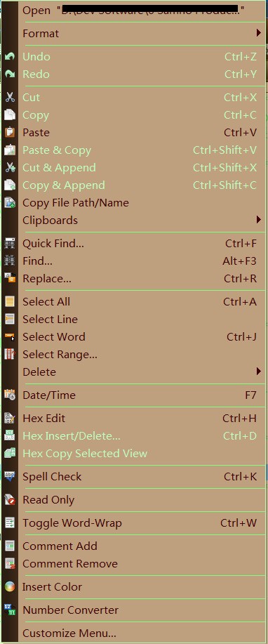Click the Hex Edit icon

click(9, 418)
